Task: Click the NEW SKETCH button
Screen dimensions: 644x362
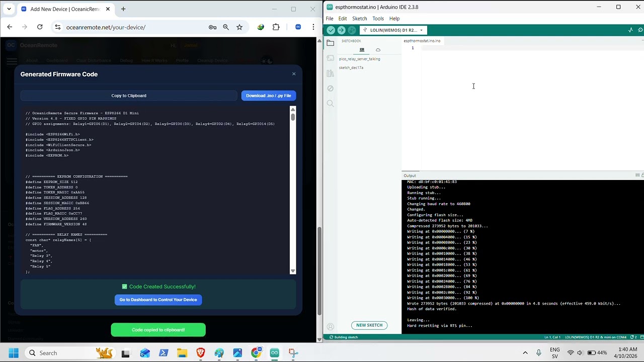Action: coord(369,325)
